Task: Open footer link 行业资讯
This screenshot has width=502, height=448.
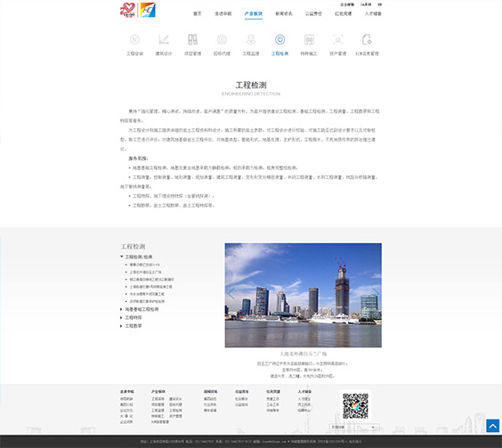Action: [x=210, y=404]
